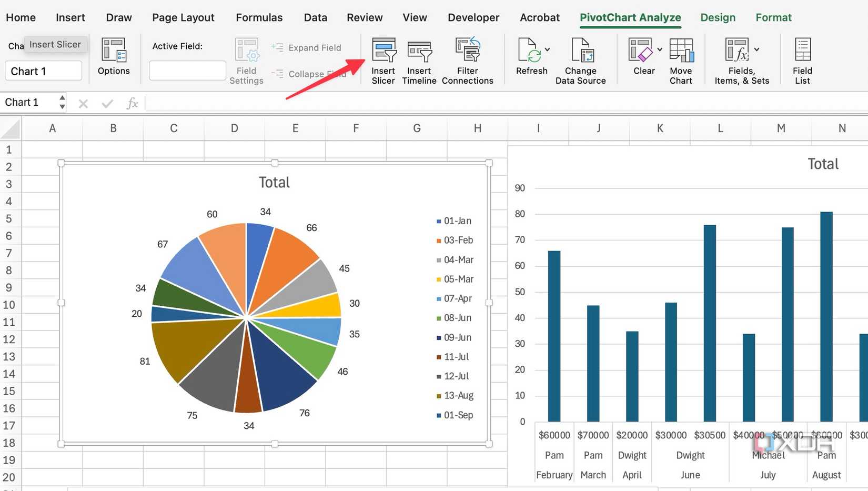Viewport: 868px width, 491px height.
Task: Open the Review tab
Action: pos(365,17)
